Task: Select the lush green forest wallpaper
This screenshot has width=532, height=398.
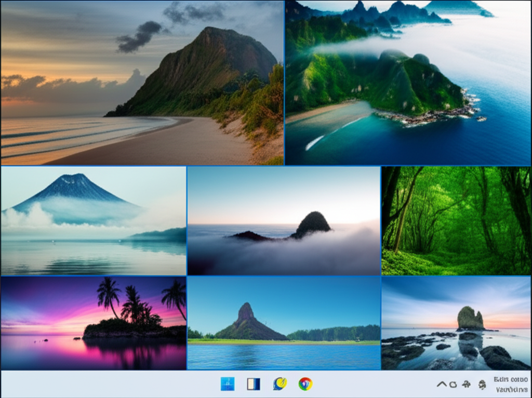Action: [x=456, y=221]
